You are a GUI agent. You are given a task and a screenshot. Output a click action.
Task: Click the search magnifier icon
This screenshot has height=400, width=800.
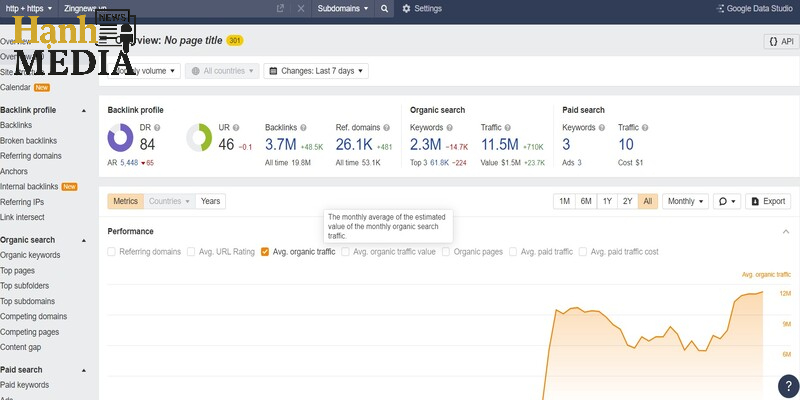(384, 9)
